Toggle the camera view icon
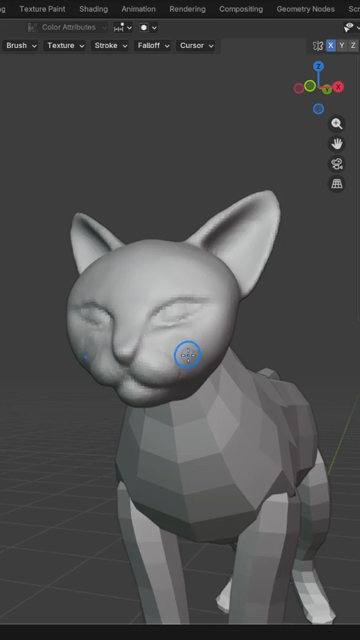 click(337, 164)
